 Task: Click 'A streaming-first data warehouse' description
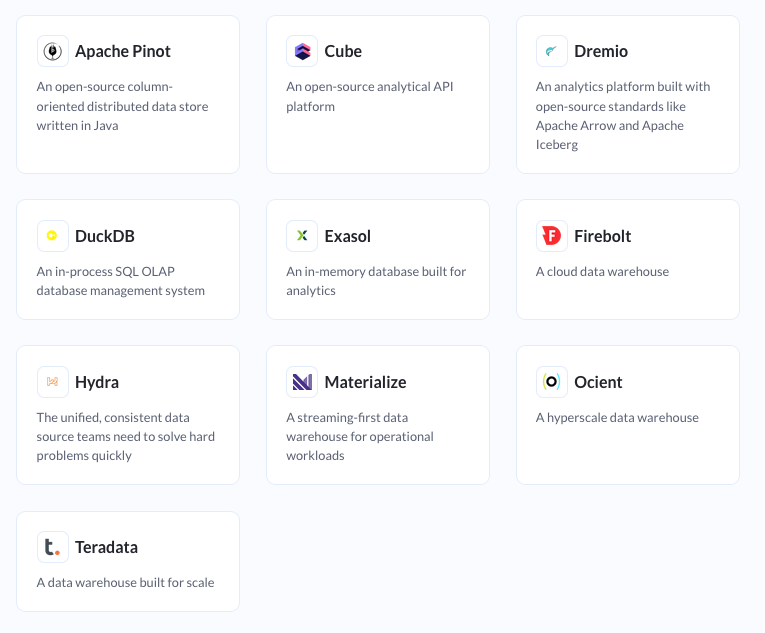point(360,436)
